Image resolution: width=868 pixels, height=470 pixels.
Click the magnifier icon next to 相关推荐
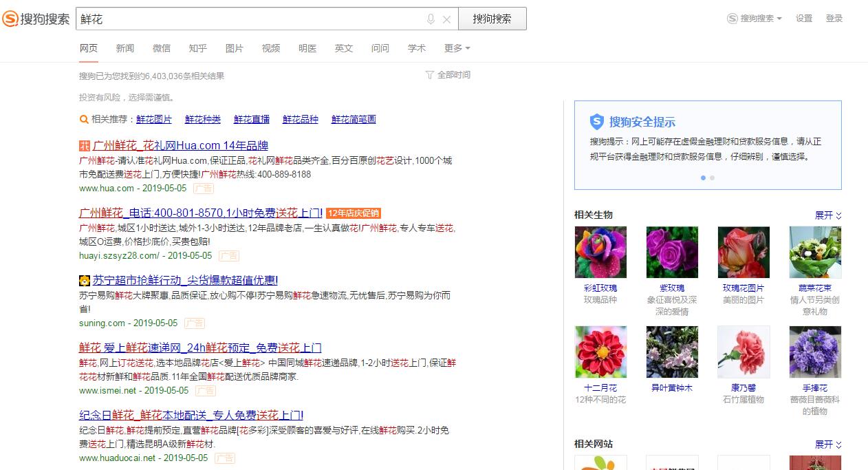83,119
